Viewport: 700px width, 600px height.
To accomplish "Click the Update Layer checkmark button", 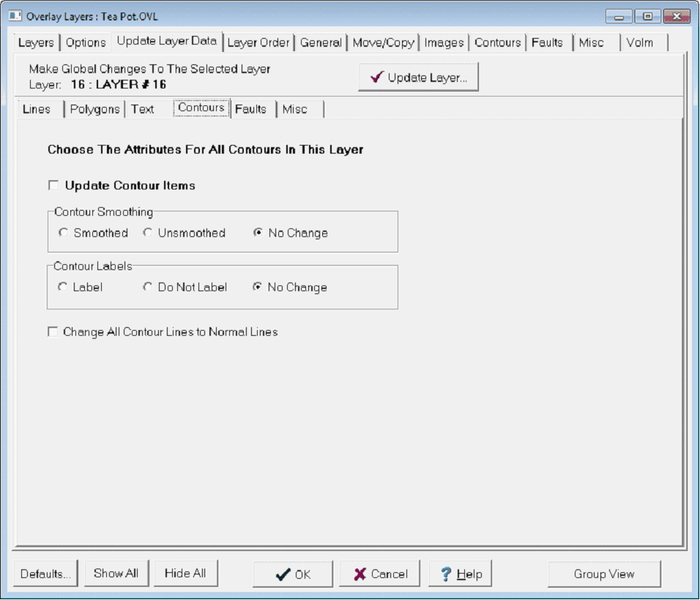I will point(418,78).
